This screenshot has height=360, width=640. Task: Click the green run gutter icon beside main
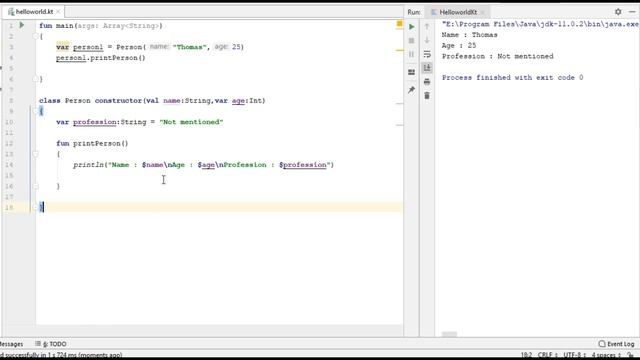click(22, 25)
